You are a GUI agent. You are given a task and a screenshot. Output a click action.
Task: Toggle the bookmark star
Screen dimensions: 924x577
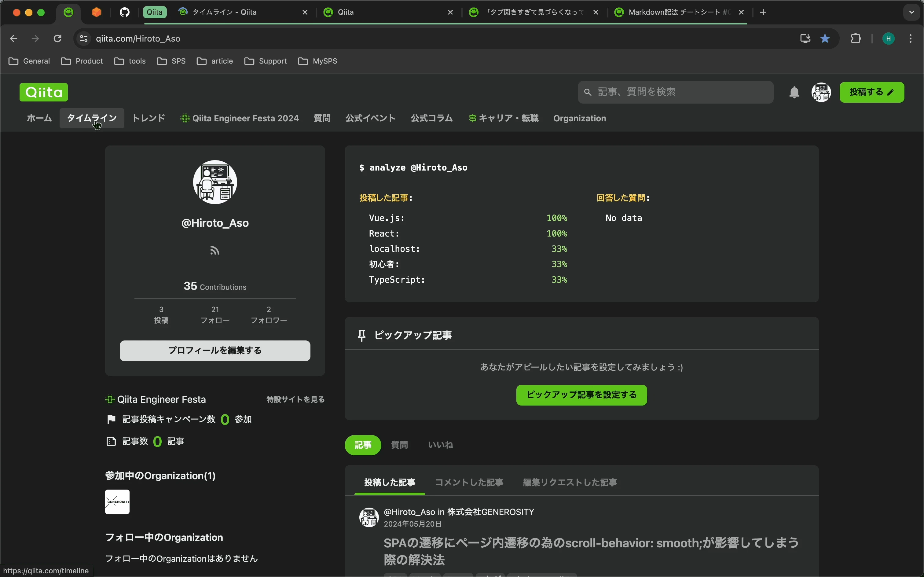tap(825, 39)
